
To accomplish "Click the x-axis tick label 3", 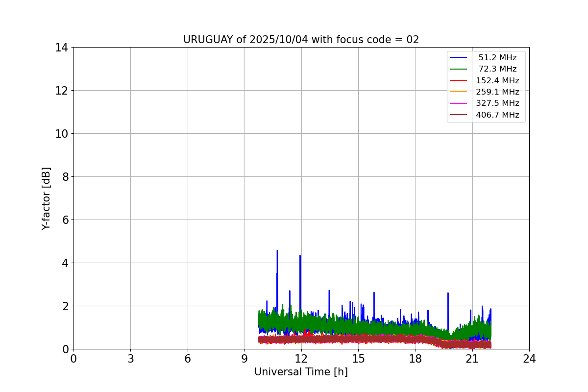I will [x=130, y=359].
